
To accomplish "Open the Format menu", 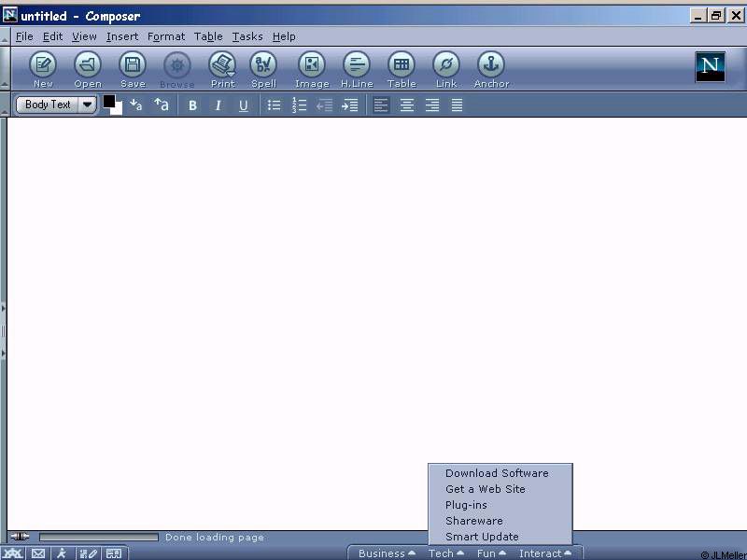I will click(x=166, y=36).
